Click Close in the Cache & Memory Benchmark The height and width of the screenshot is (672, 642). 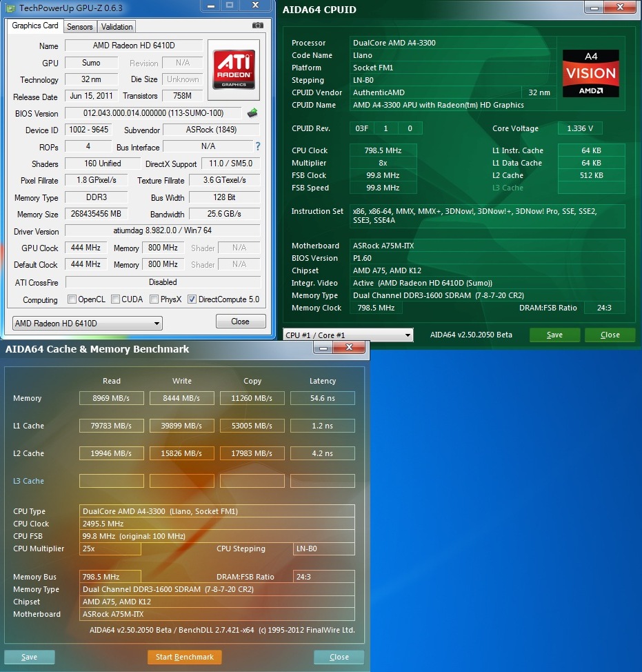coord(339,657)
